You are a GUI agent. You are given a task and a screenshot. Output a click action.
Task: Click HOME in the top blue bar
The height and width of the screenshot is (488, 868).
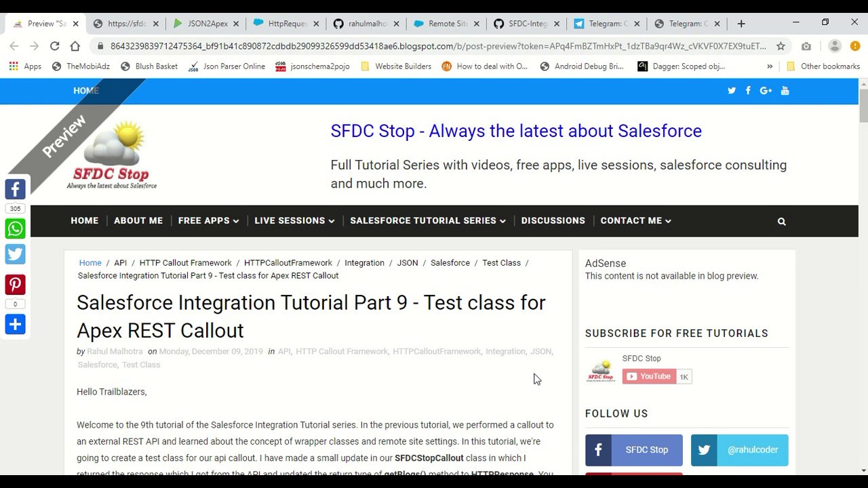[86, 91]
